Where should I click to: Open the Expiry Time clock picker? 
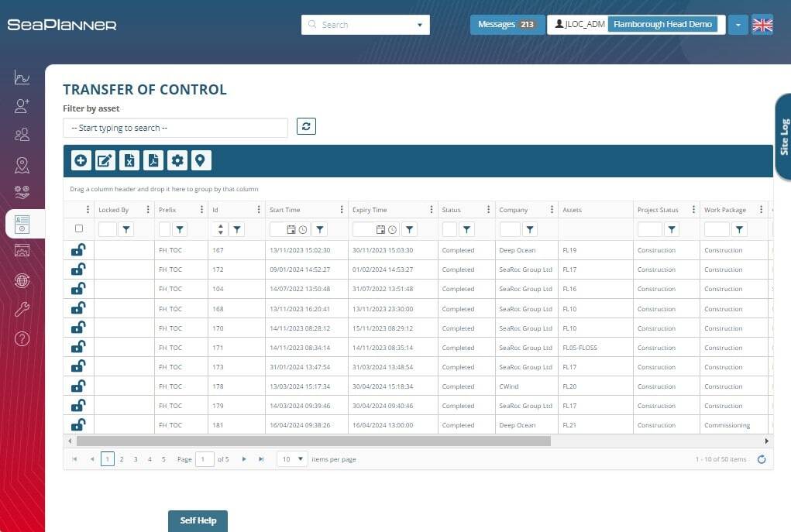[x=393, y=229]
